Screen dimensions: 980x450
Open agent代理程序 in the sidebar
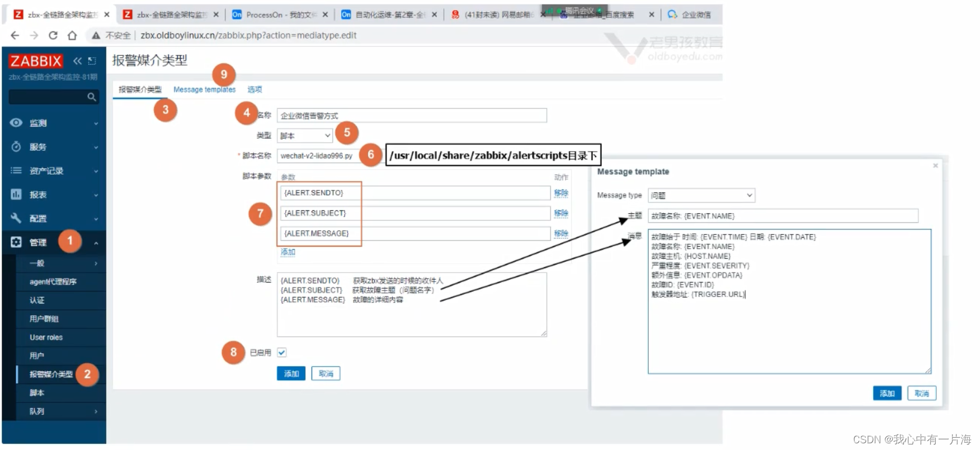click(x=53, y=282)
